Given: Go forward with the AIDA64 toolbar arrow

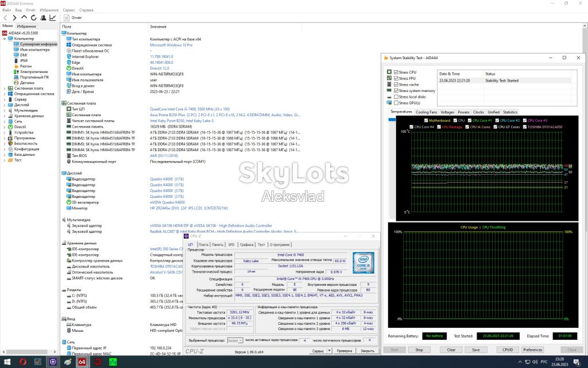Looking at the screenshot, I should point(14,18).
